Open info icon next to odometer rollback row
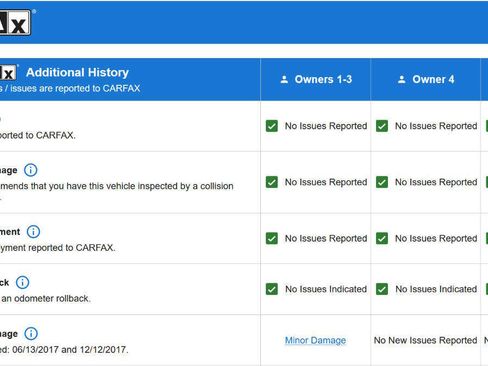This screenshot has height=366, width=488. [x=23, y=282]
